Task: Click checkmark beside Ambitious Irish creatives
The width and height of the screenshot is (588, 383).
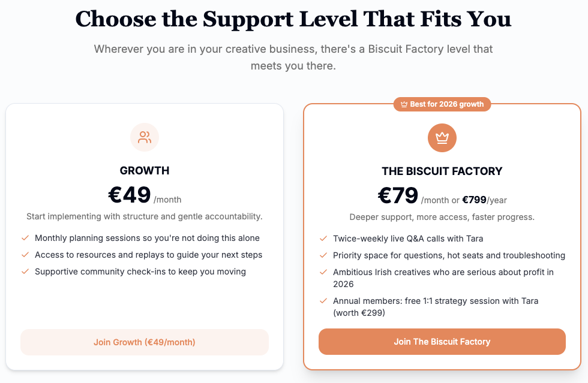Action: tap(323, 272)
